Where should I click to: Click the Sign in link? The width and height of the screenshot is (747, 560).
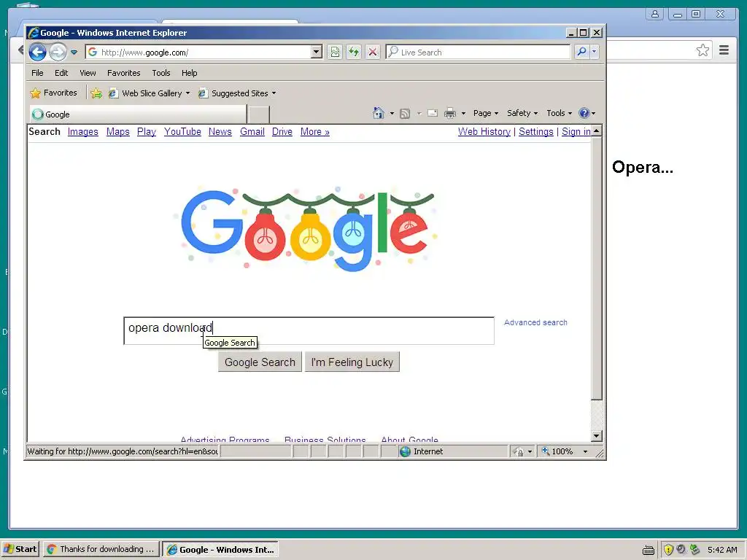pyautogui.click(x=576, y=132)
